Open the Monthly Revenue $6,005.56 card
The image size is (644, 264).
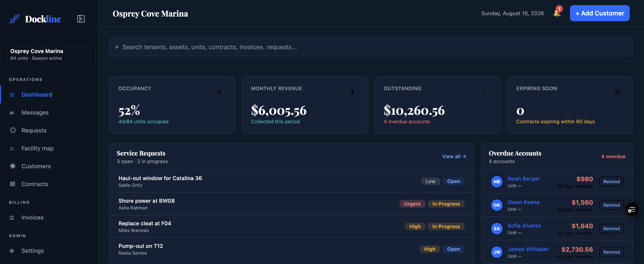pos(305,105)
